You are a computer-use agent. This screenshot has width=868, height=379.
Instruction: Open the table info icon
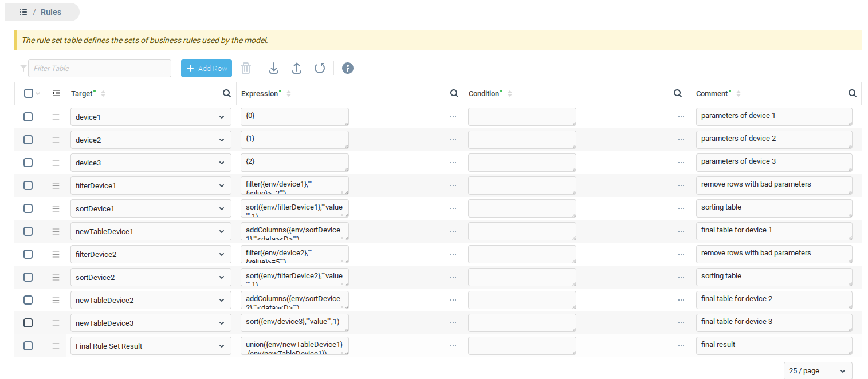pos(348,68)
